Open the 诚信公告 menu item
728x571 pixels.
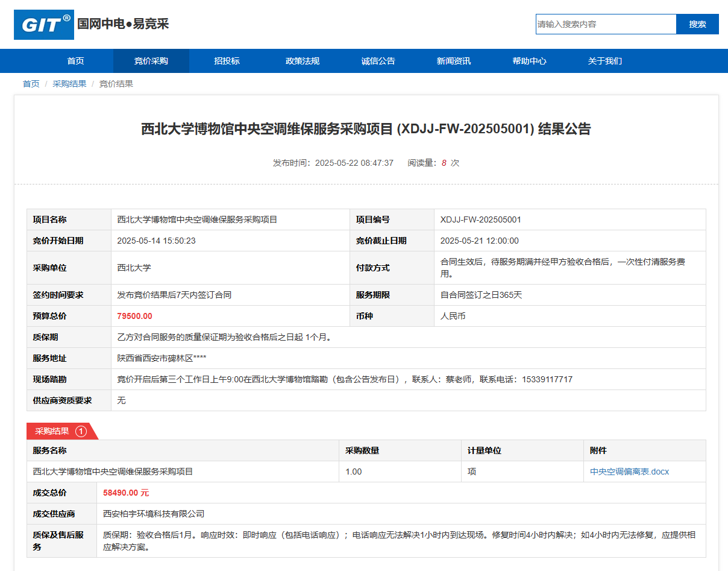pyautogui.click(x=378, y=61)
